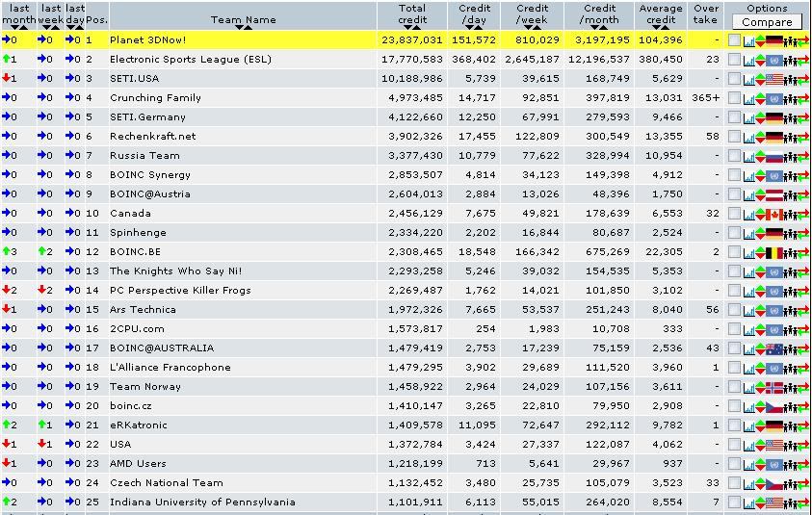Open the Indiana University of Pennsylvania team link
812x515 pixels.
202,502
